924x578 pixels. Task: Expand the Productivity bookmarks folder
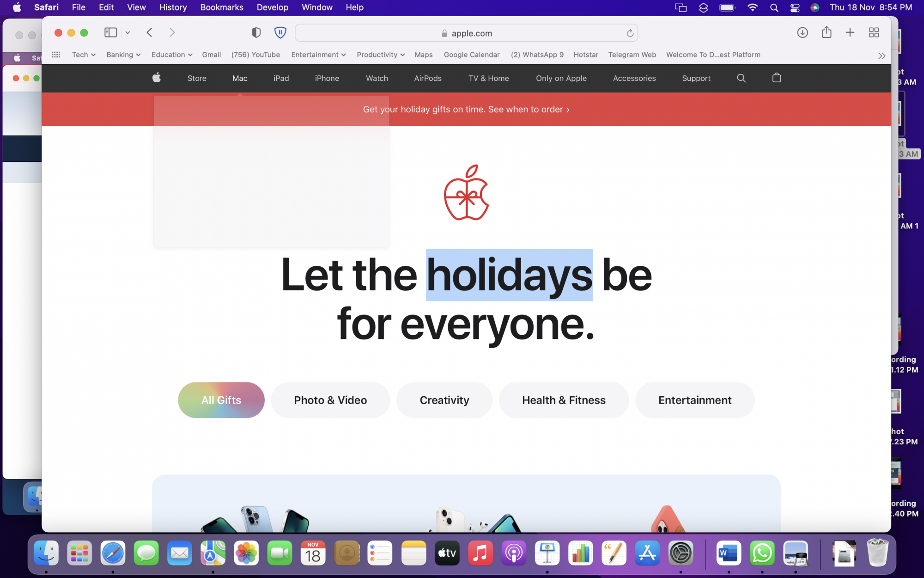(x=380, y=55)
